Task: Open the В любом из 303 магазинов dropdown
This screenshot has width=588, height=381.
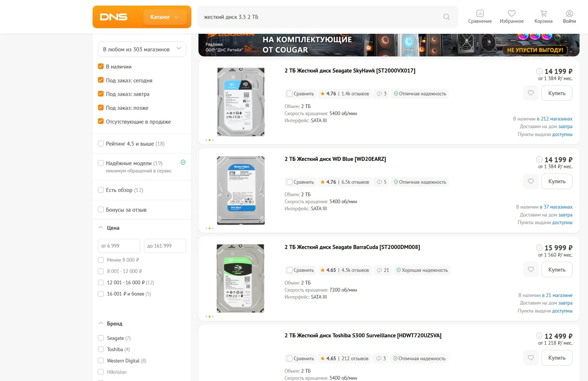Action: click(142, 49)
